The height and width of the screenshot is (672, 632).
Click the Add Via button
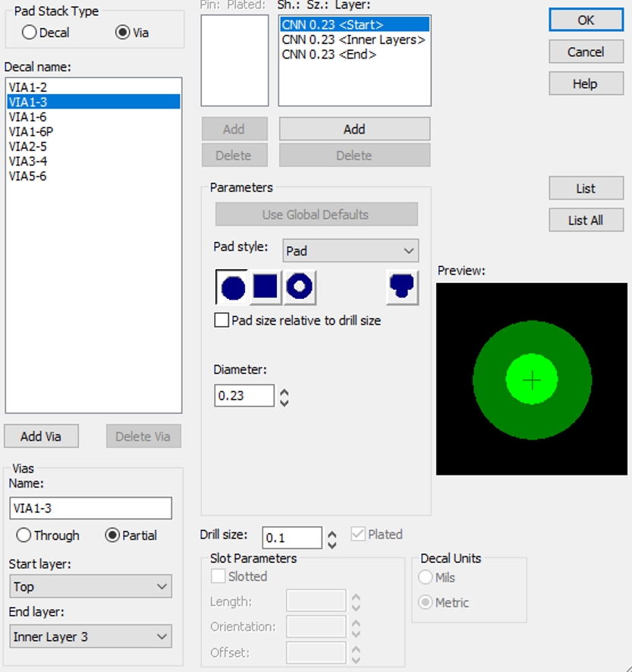(41, 436)
